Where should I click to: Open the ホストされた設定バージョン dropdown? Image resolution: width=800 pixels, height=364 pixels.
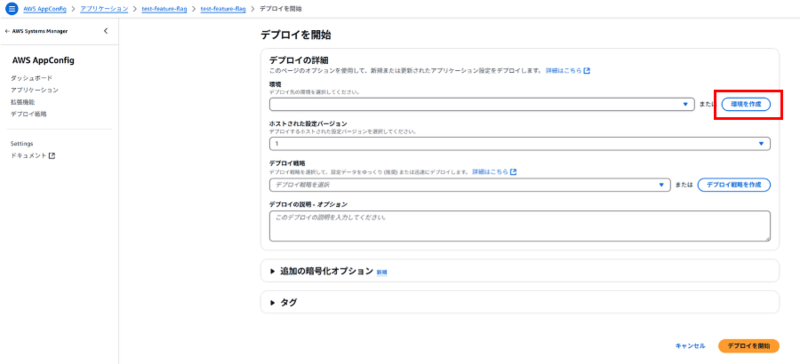tap(519, 144)
